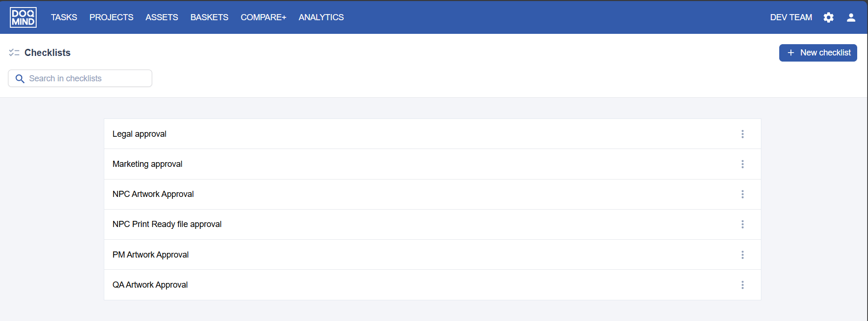Open the Legal approval checklist
The image size is (868, 321).
click(x=139, y=134)
